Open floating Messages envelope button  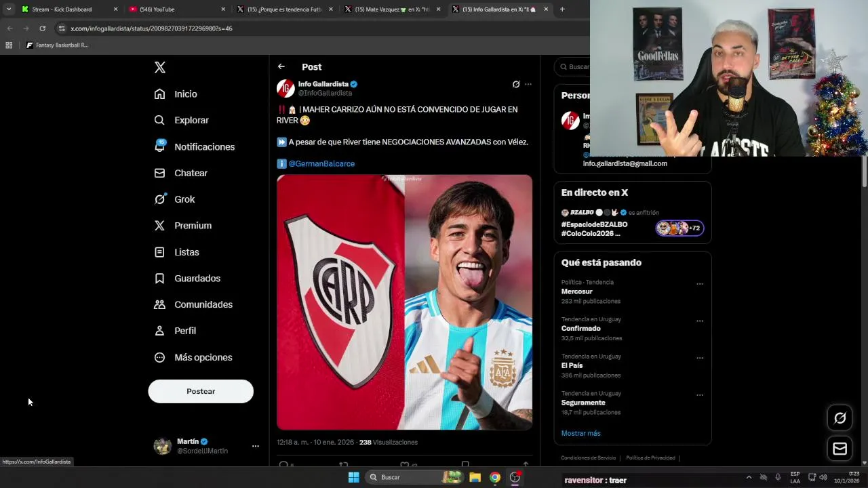(x=840, y=449)
